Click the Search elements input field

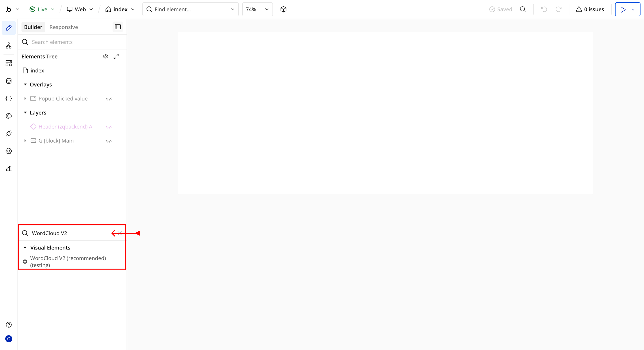click(x=75, y=42)
